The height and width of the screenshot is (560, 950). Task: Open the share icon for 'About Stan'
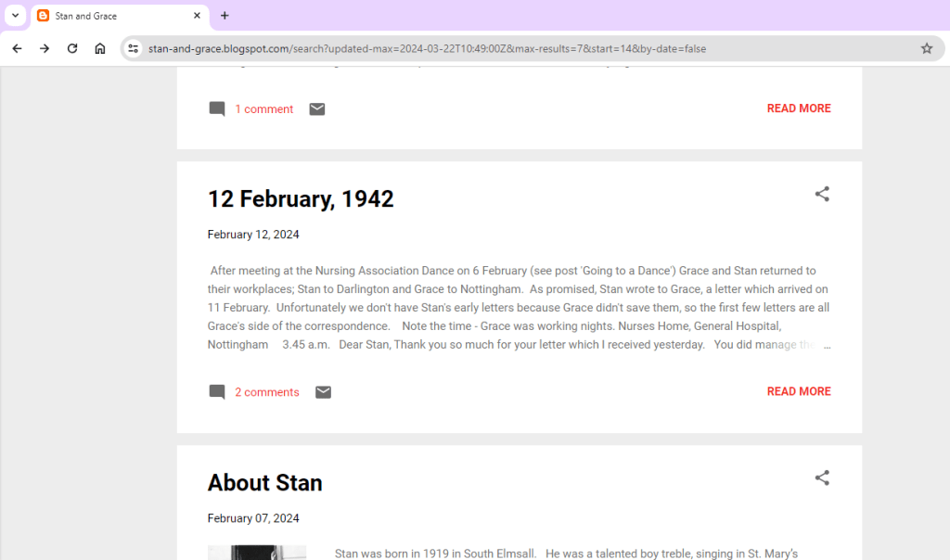coord(822,477)
